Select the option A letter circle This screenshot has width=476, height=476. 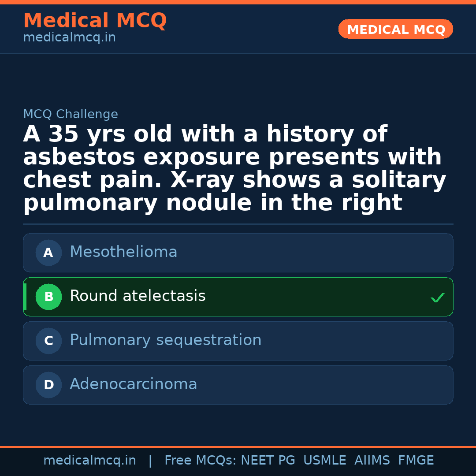coord(48,253)
